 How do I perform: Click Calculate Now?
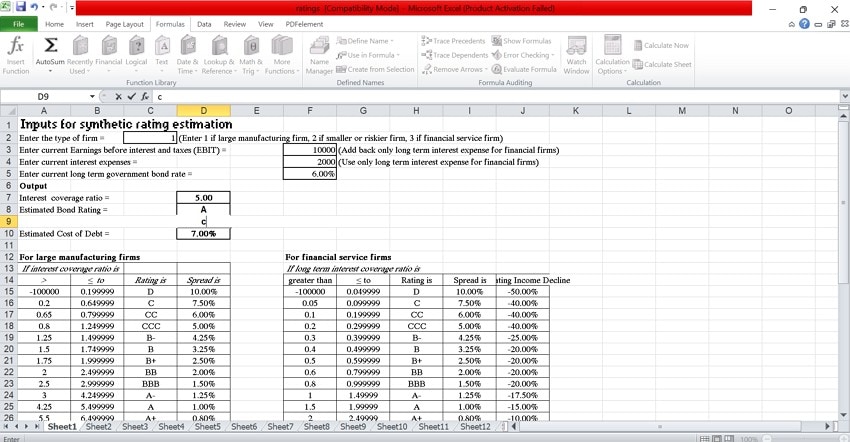tap(661, 45)
